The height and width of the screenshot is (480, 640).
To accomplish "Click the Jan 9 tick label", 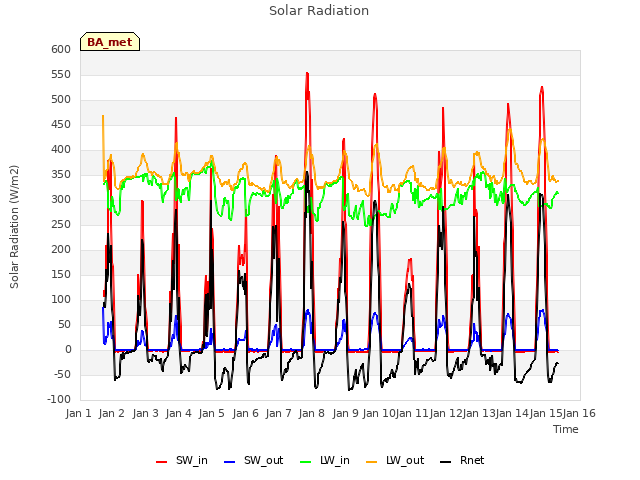I will [x=346, y=413].
